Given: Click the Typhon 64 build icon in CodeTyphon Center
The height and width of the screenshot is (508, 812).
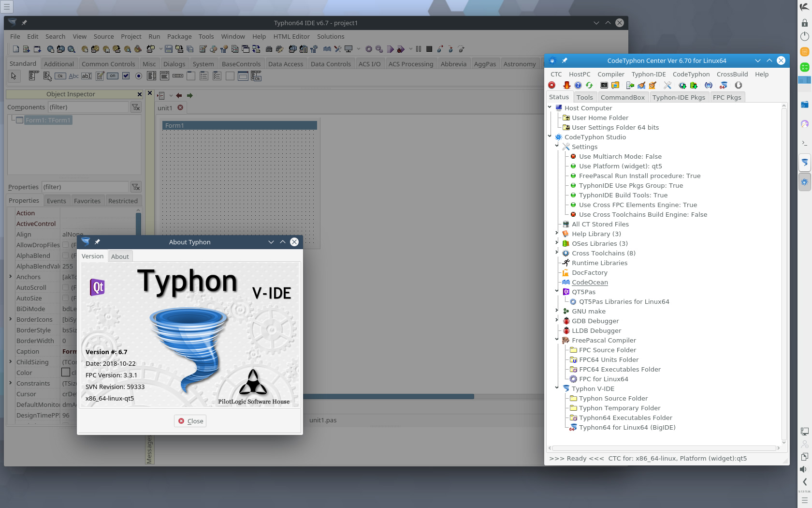Looking at the screenshot, I should click(724, 85).
